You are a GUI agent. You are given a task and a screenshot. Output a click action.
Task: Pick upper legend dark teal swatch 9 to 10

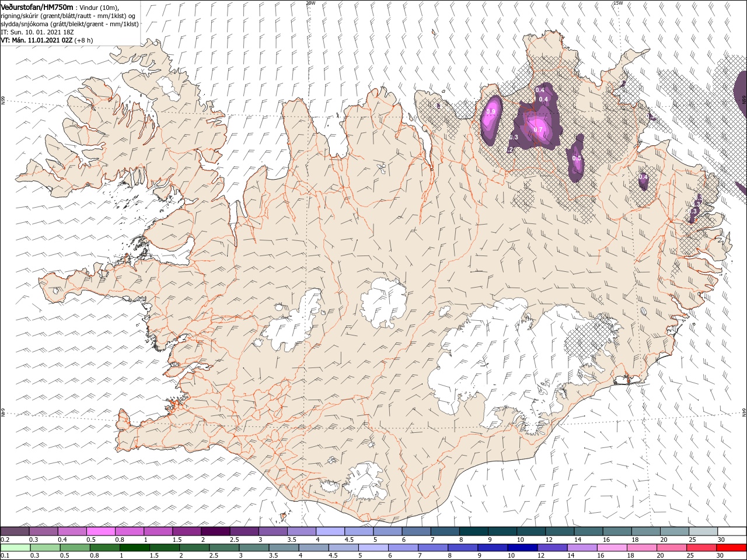coord(502,531)
